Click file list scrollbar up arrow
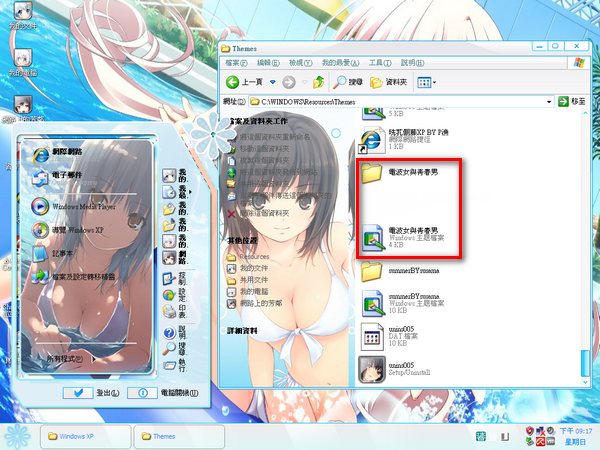This screenshot has height=450, width=600. [x=585, y=113]
